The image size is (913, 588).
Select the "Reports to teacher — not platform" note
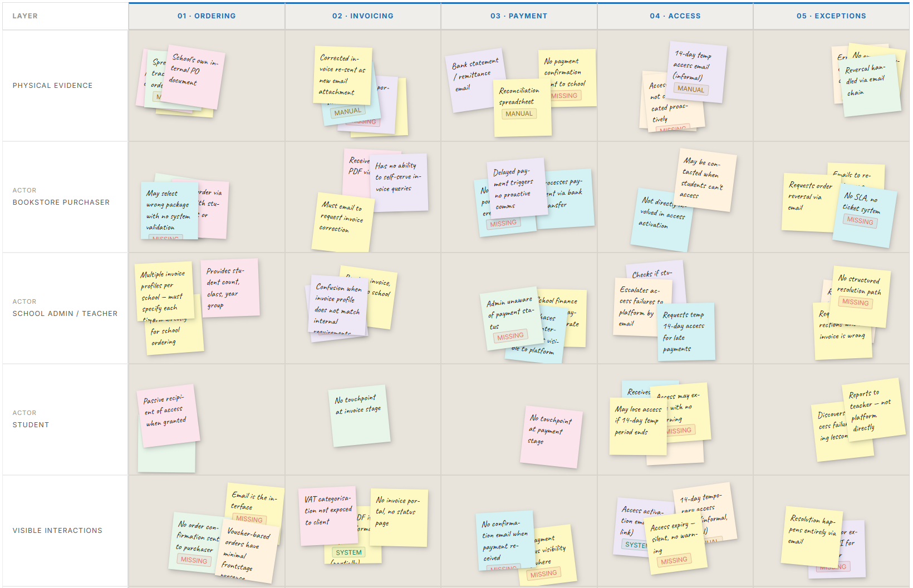(x=873, y=409)
